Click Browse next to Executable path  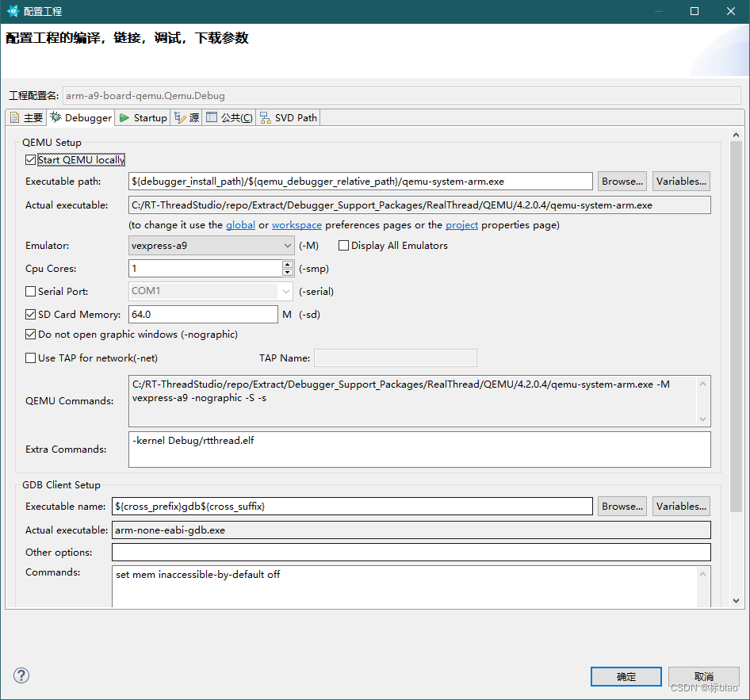[622, 181]
